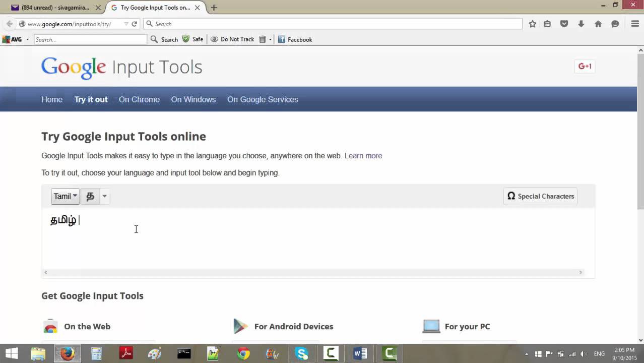Expand the input tool options arrow
The width and height of the screenshot is (644, 363).
coord(104,196)
